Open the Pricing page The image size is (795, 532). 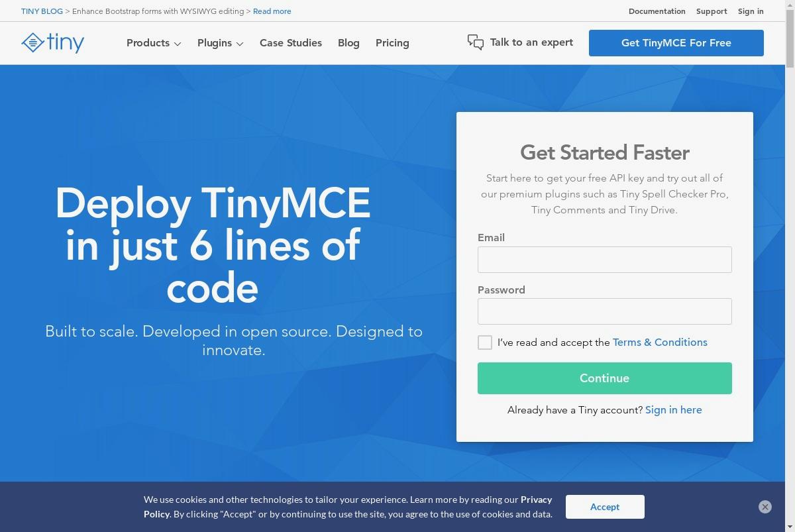[x=392, y=43]
